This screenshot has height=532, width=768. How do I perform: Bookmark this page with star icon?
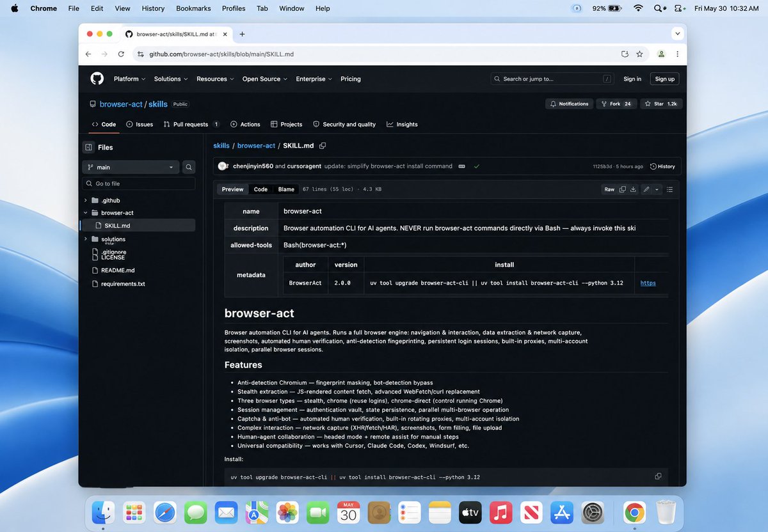639,54
